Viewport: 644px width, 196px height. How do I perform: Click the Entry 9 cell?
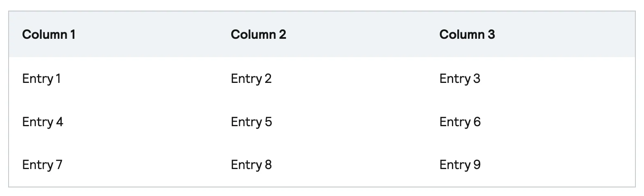tap(460, 165)
